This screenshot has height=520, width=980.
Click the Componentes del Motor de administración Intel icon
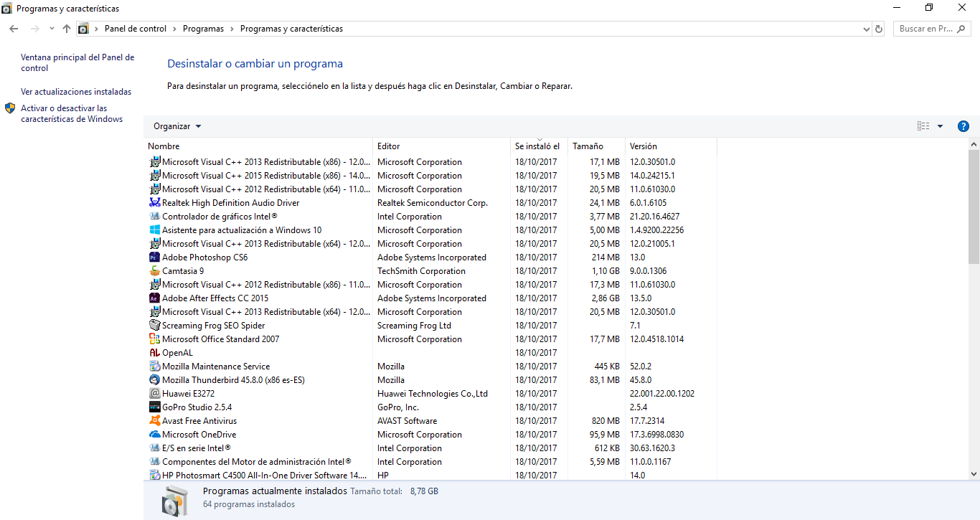coord(155,462)
